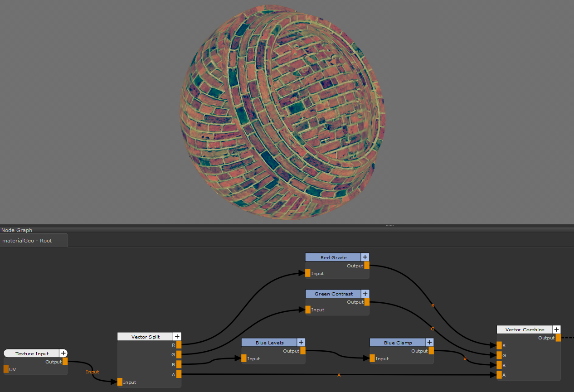The width and height of the screenshot is (574, 392).
Task: Click the Red Grade Output port
Action: point(366,266)
